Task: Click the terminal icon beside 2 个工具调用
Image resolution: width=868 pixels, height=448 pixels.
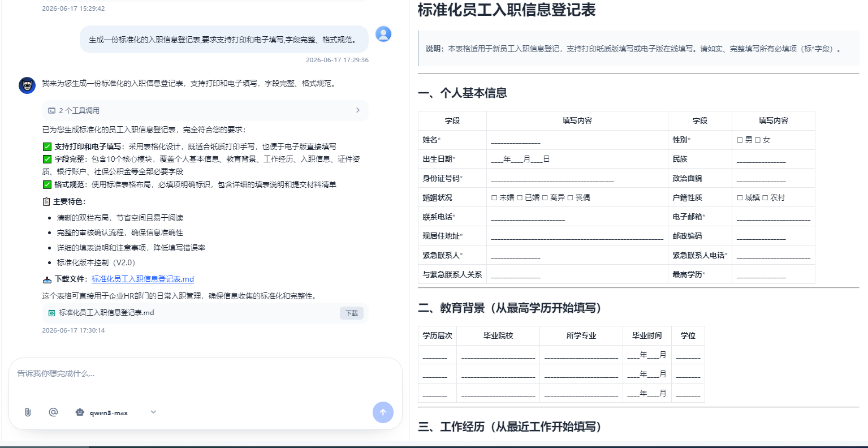Action: (x=51, y=110)
